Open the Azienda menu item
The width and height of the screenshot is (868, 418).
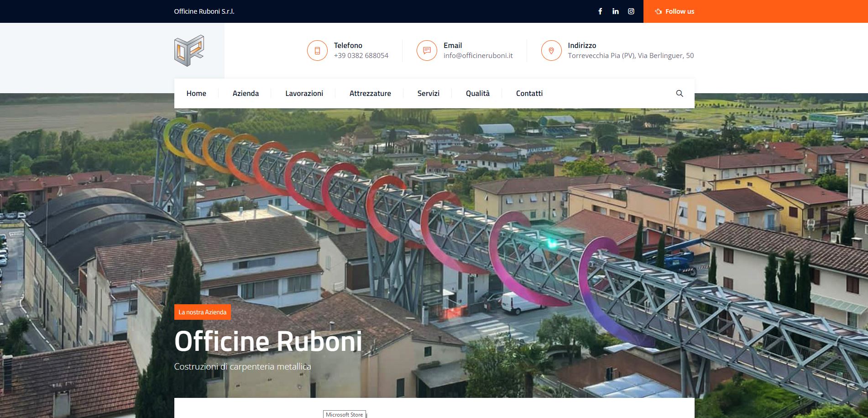click(x=246, y=94)
